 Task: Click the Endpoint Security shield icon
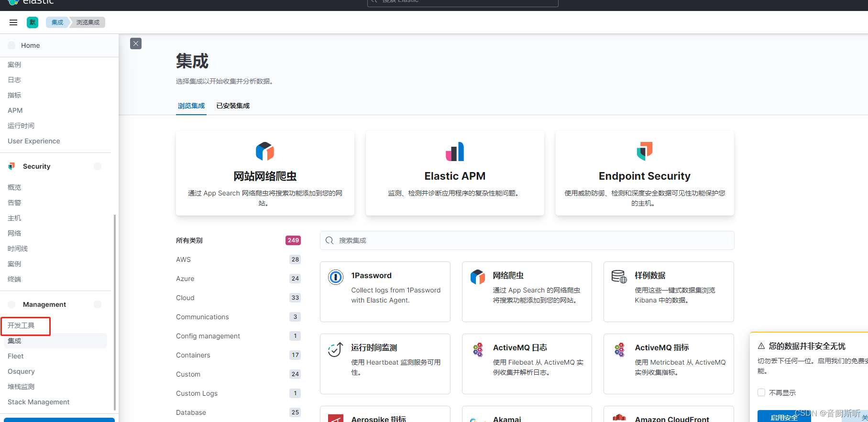645,151
